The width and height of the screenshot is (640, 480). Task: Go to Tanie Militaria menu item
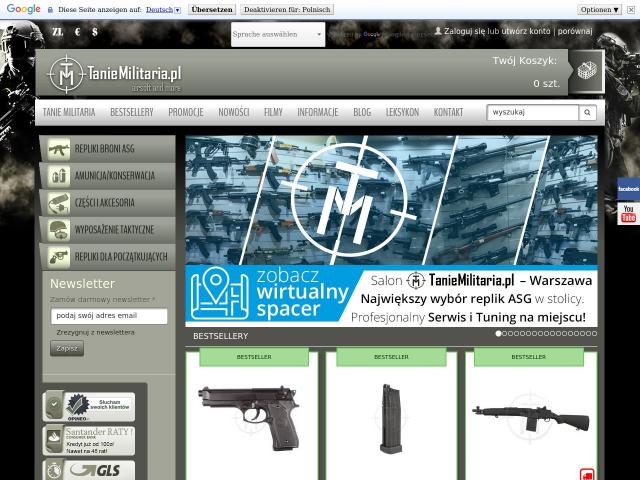69,112
